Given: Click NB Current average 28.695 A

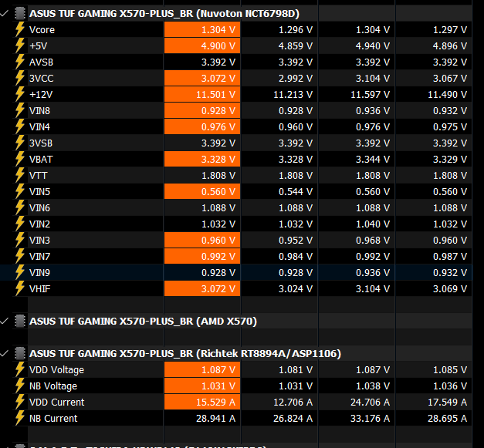Looking at the screenshot, I should tap(447, 419).
